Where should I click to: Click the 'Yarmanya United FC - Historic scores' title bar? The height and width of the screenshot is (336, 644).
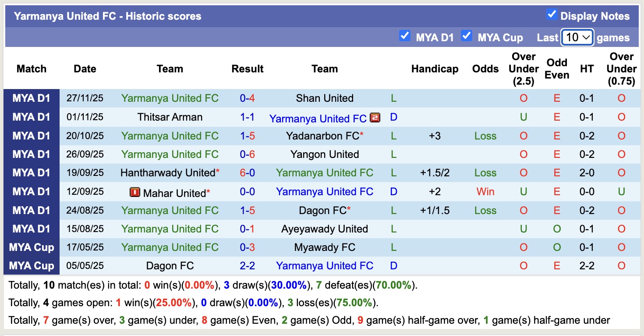(107, 16)
